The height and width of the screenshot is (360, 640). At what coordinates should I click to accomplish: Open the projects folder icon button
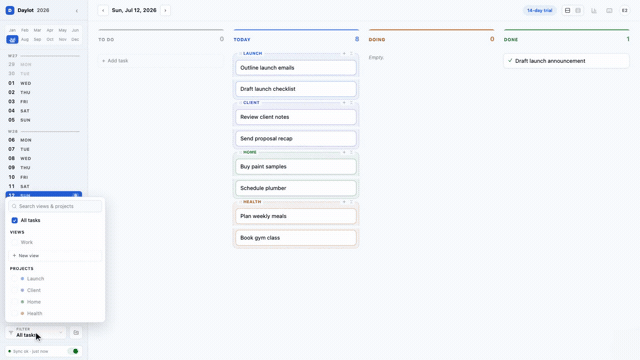[x=76, y=333]
